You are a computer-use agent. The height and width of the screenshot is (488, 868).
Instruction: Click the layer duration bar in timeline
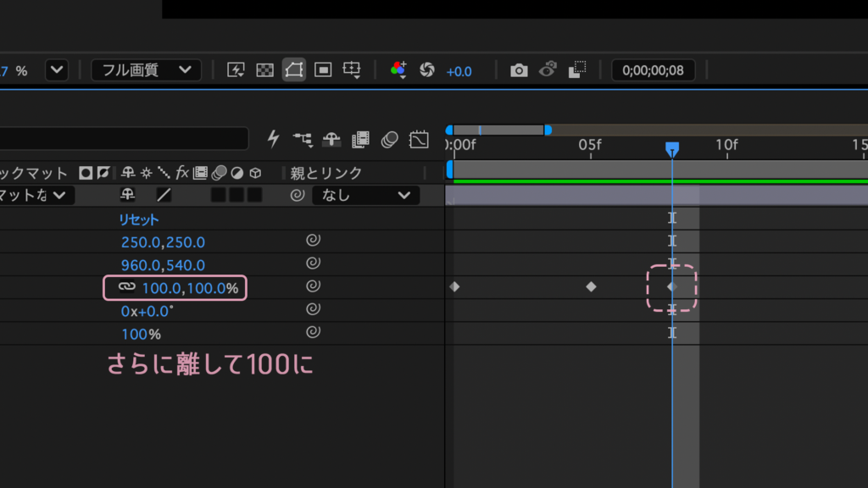(657, 196)
